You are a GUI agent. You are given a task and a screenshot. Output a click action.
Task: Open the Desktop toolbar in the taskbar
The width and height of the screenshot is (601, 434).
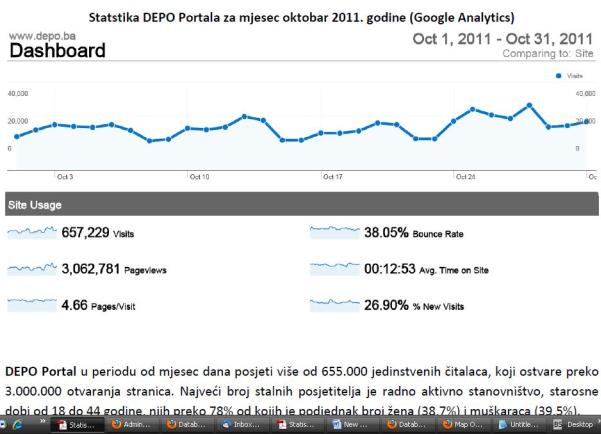pyautogui.click(x=573, y=425)
